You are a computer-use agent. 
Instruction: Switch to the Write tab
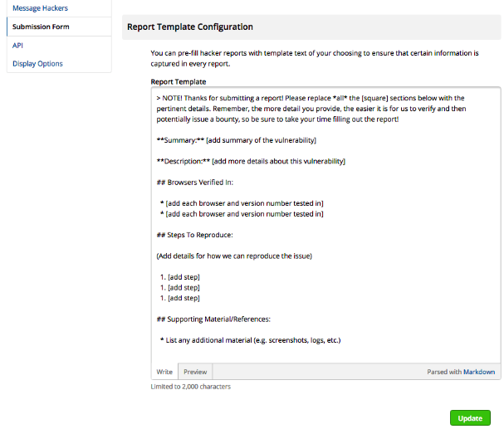164,372
